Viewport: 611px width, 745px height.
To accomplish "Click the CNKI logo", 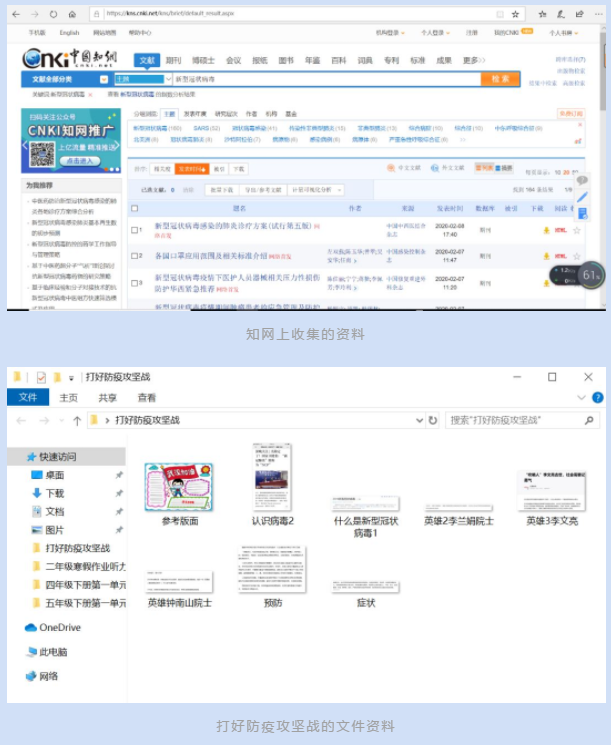I will click(70, 58).
